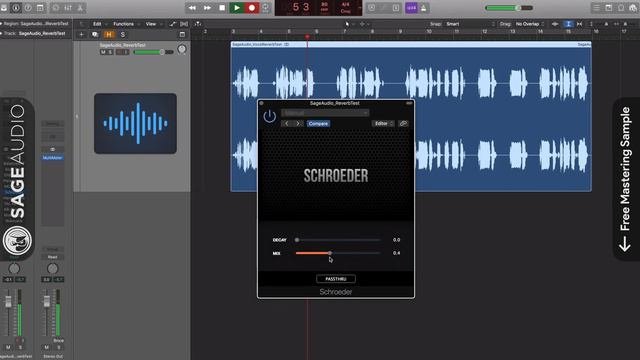Image resolution: width=640 pixels, height=360 pixels.
Task: Open Quick Help in the control bar
Action: (28, 8)
